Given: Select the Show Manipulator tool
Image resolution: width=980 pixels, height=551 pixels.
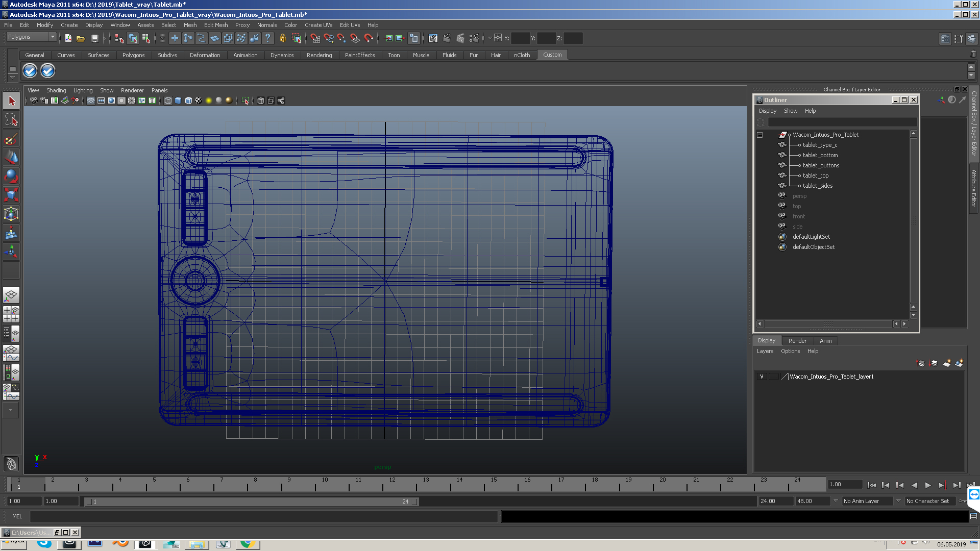Looking at the screenshot, I should pos(11,252).
